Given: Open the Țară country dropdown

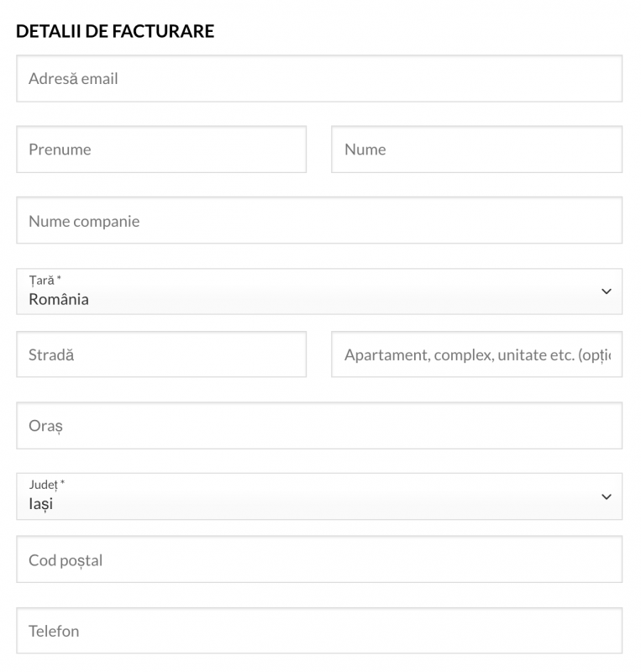Looking at the screenshot, I should pos(319,291).
